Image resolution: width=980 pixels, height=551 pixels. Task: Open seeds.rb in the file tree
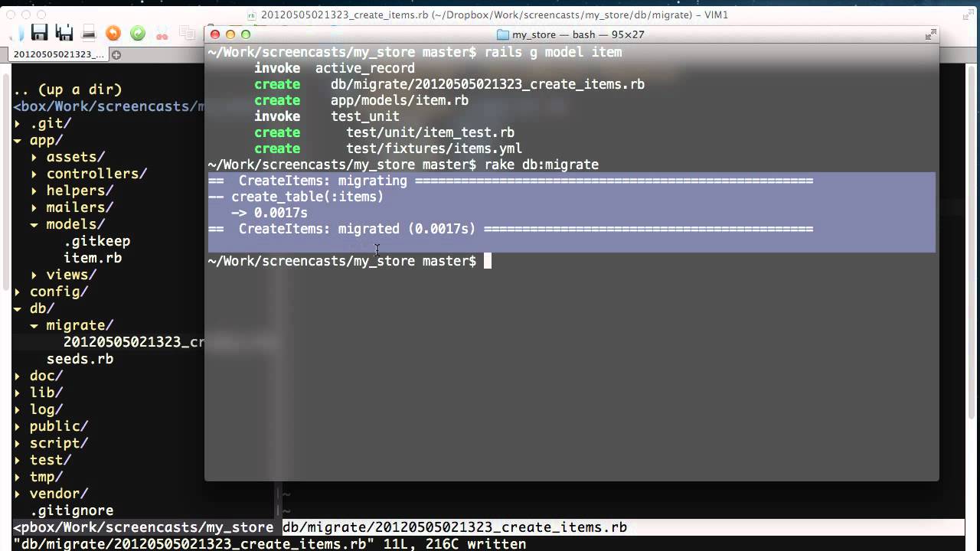[x=80, y=359]
